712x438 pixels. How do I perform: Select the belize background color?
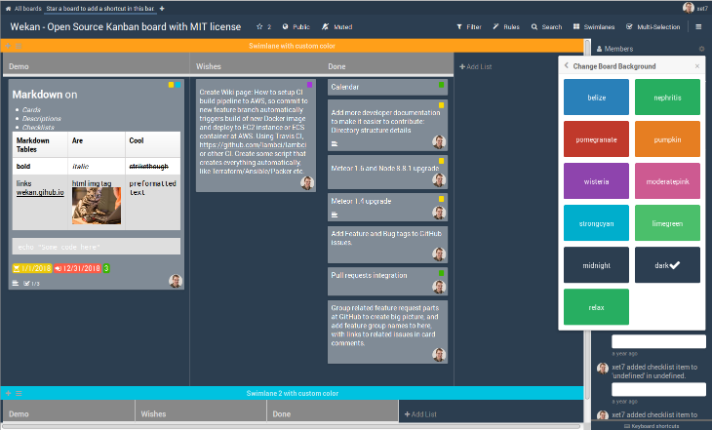coord(596,97)
